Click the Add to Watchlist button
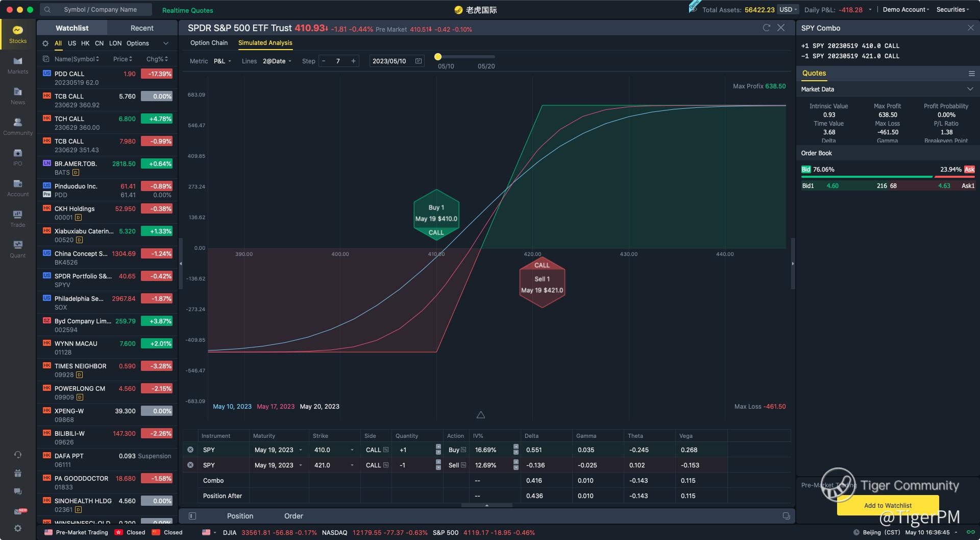The height and width of the screenshot is (540, 980). (x=888, y=505)
